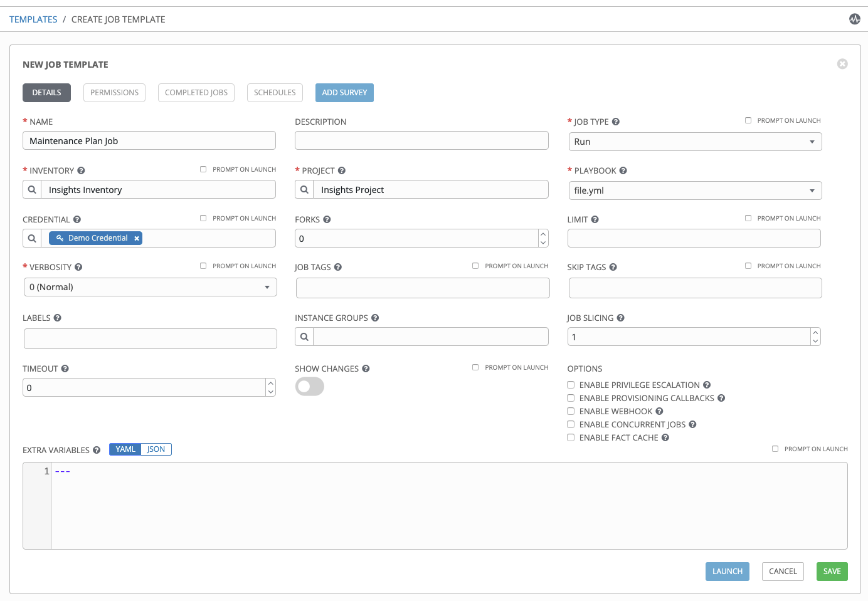Viewport: 868px width, 601px height.
Task: Click the Job Type help icon
Action: pos(616,122)
